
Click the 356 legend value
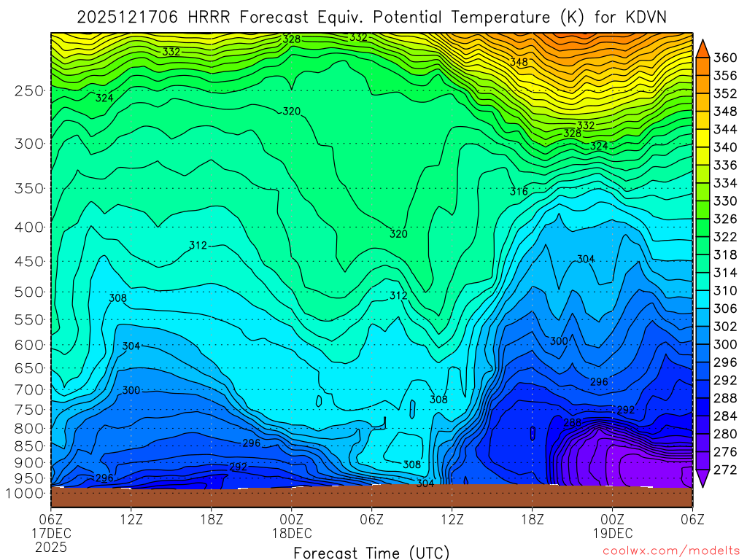click(725, 76)
